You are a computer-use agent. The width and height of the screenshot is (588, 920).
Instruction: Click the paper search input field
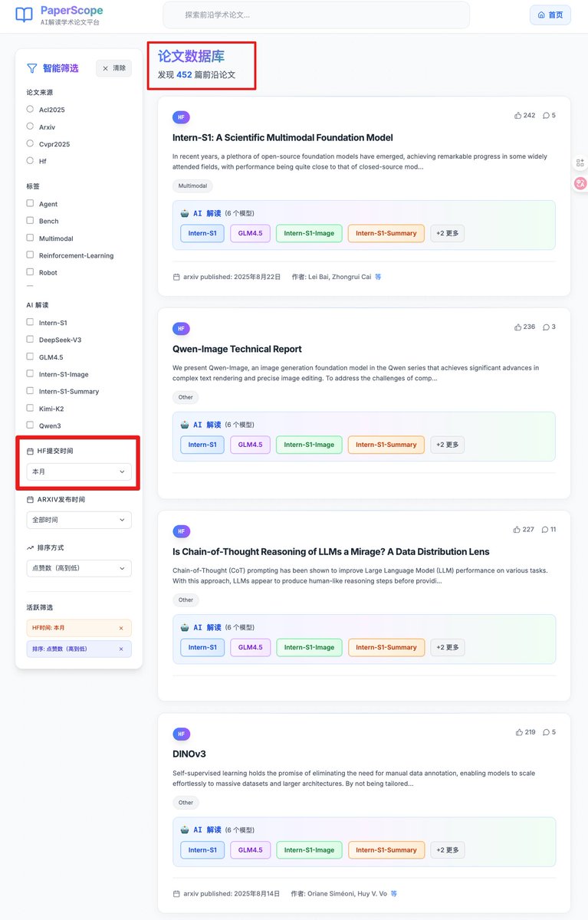point(316,15)
